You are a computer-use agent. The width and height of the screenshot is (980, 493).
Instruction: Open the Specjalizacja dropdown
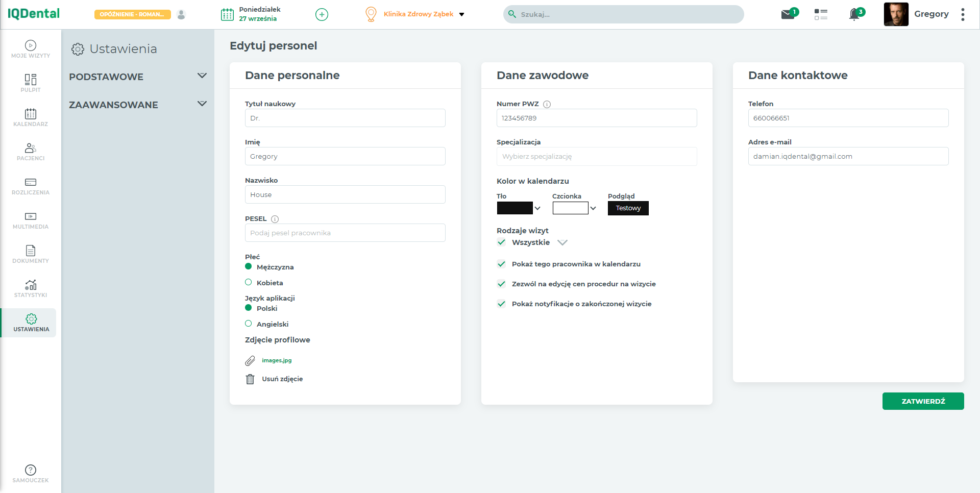[x=597, y=156]
